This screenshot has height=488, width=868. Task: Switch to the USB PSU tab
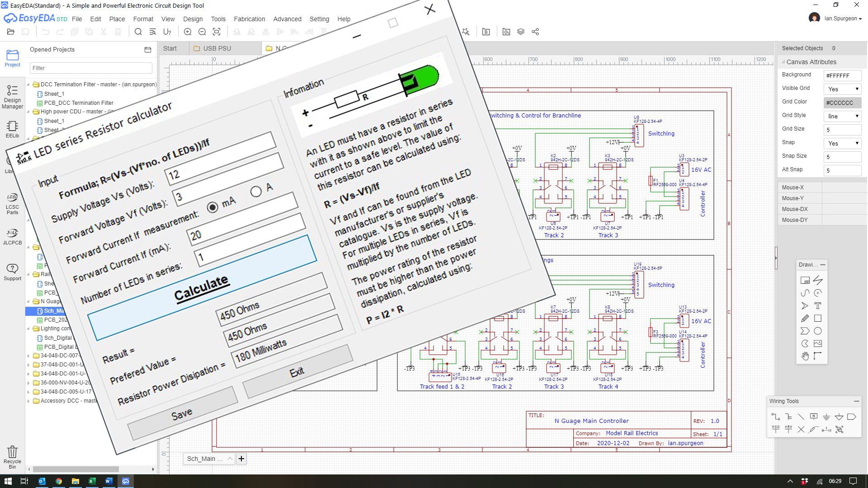coord(217,48)
